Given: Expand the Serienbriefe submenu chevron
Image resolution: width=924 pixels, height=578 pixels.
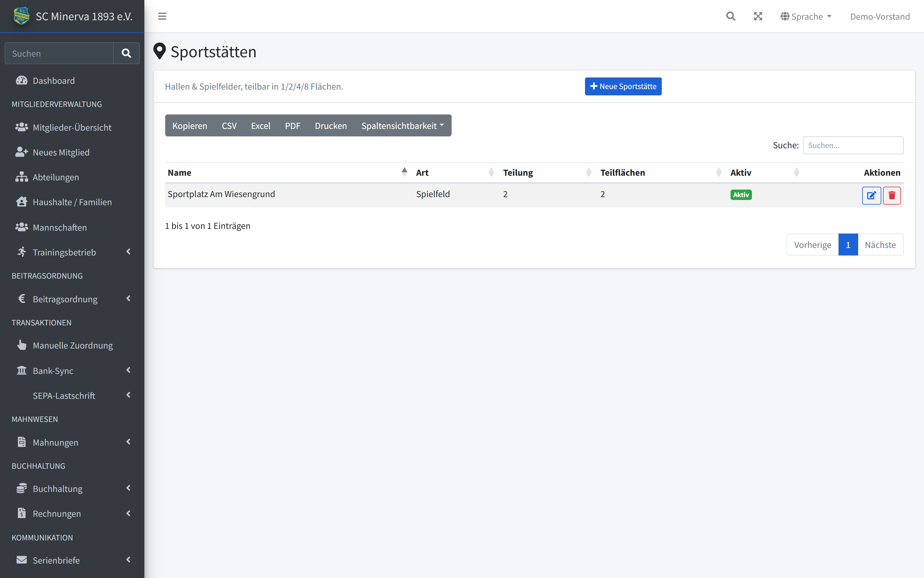Looking at the screenshot, I should pyautogui.click(x=128, y=560).
